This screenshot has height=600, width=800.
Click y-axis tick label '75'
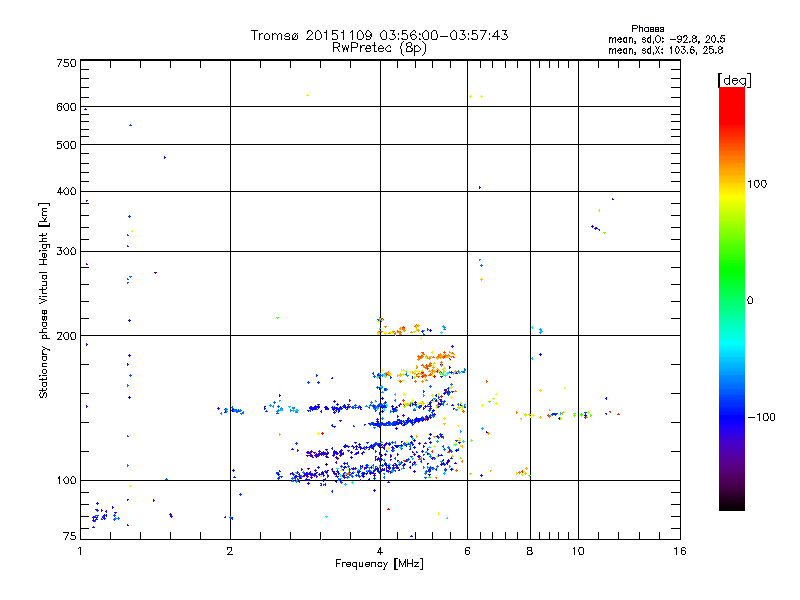[x=70, y=536]
